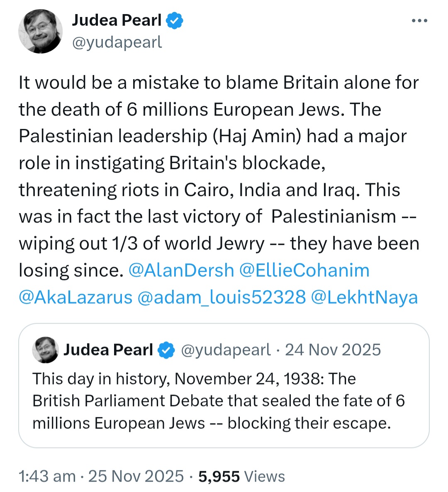Open the @adam_louis52328 mention

(222, 297)
